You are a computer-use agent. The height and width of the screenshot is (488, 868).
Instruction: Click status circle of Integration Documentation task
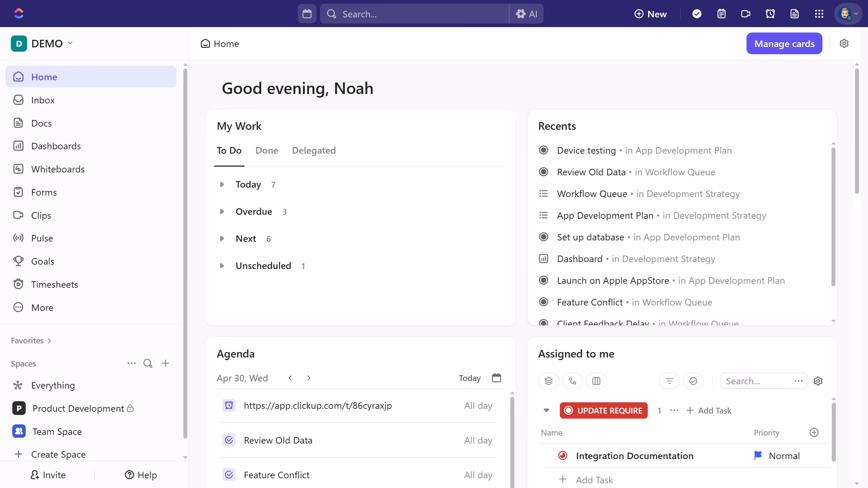click(563, 455)
